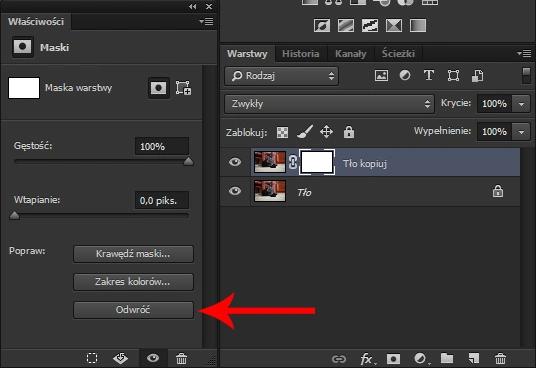The width and height of the screenshot is (536, 368).
Task: Click the Wtapianie slider handle
Action: point(14,215)
